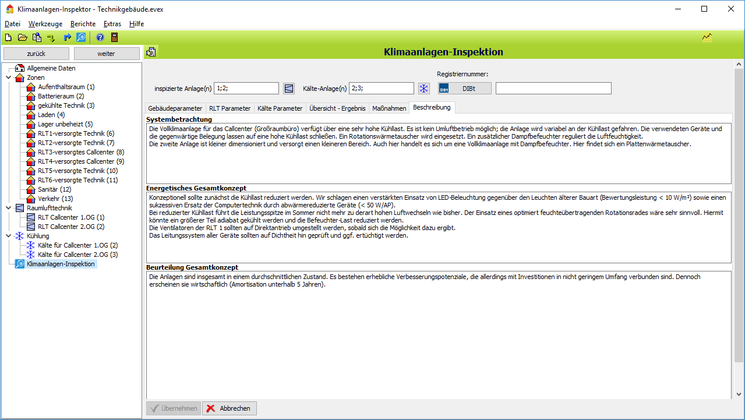Click the vertical scrollbar up arrow
This screenshot has height=420, width=745.
click(739, 64)
